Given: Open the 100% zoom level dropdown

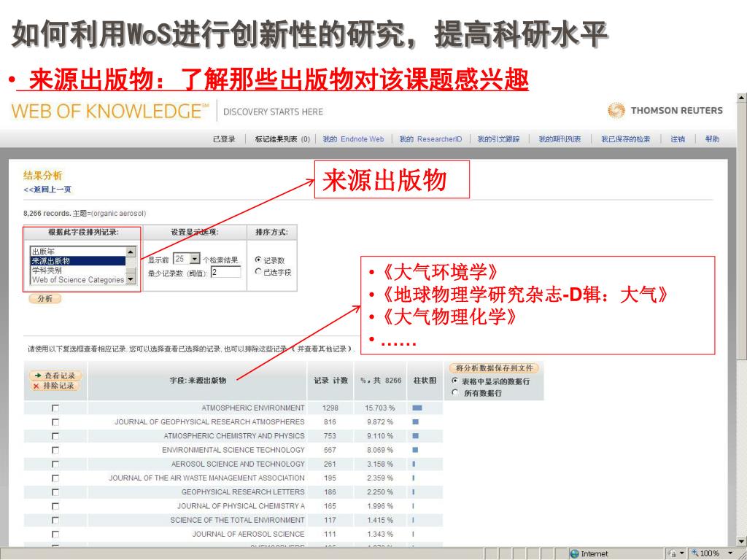Looking at the screenshot, I should click(x=730, y=553).
